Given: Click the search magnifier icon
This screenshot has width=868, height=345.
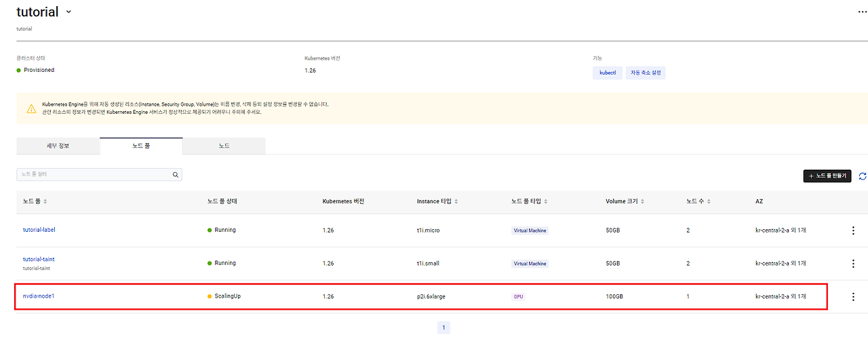Looking at the screenshot, I should pos(176,174).
